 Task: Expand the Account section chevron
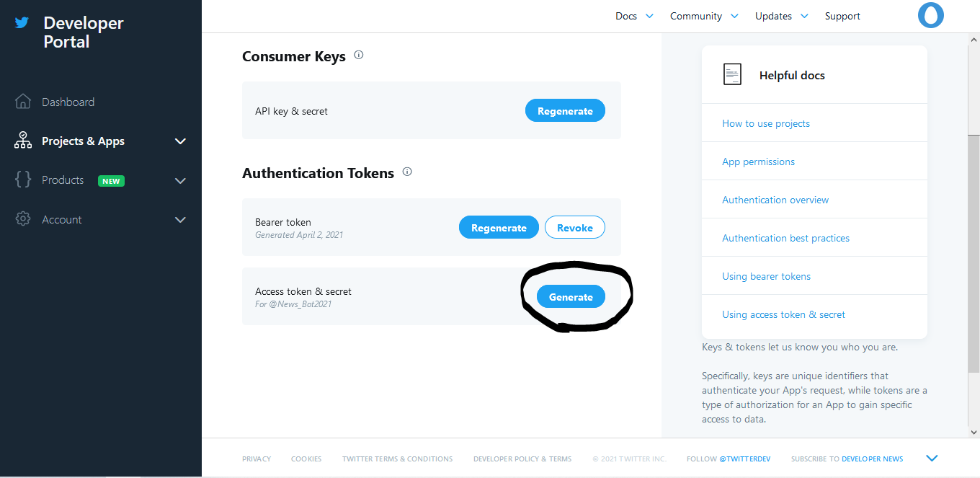coord(180,220)
